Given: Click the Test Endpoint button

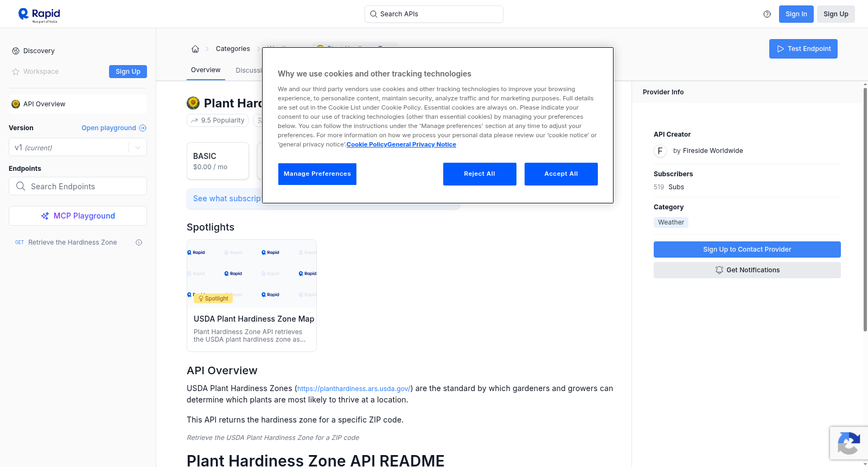Looking at the screenshot, I should (x=803, y=49).
